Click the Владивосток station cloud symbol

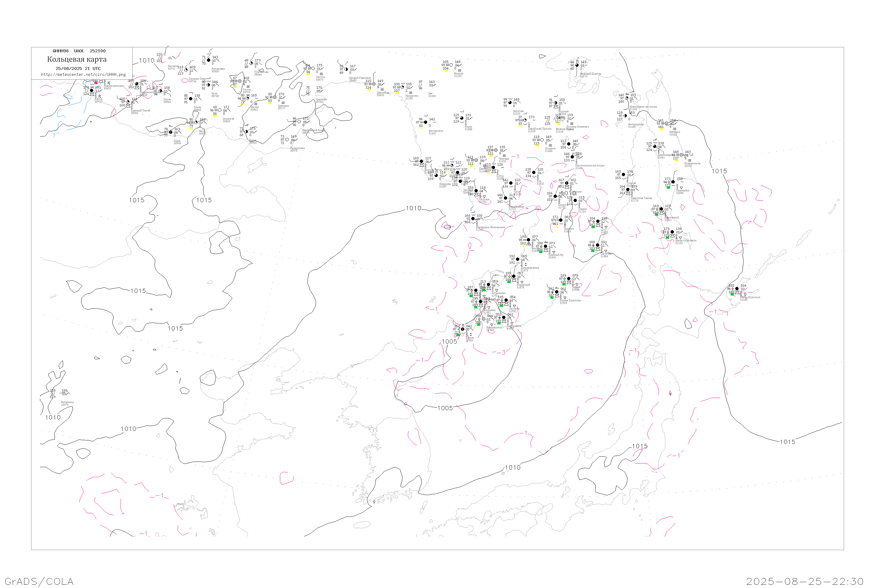pos(483,319)
